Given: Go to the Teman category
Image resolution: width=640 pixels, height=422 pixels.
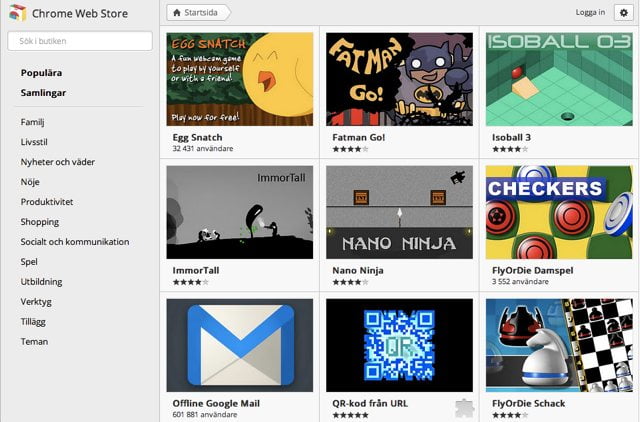Looking at the screenshot, I should click(x=34, y=342).
